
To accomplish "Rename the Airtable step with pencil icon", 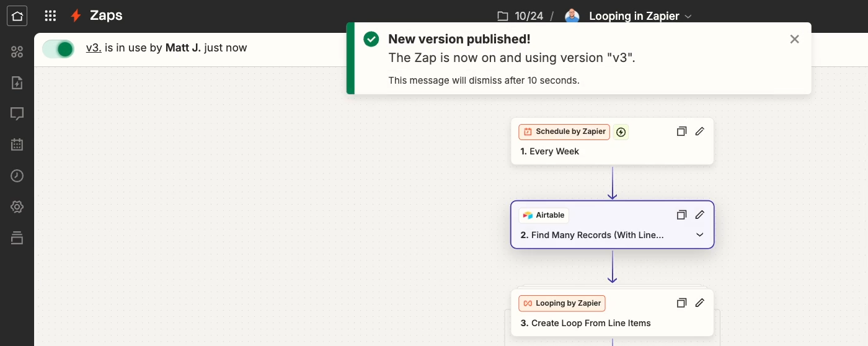I will (700, 215).
